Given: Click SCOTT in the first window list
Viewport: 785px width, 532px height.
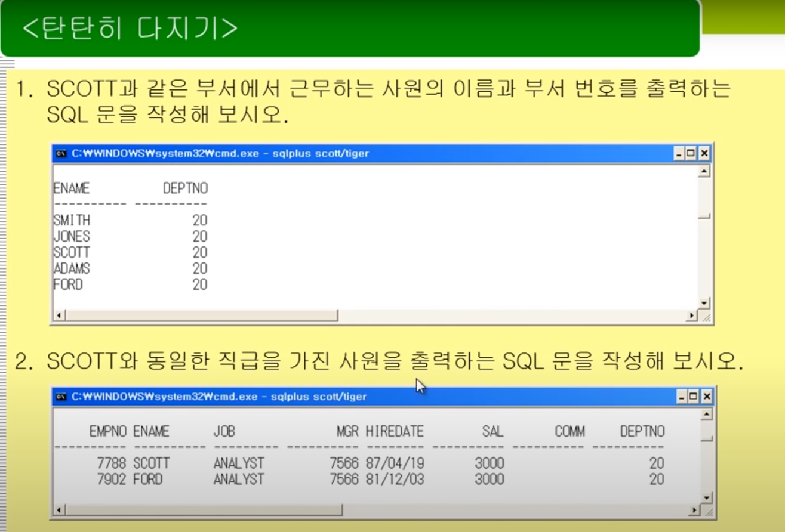Looking at the screenshot, I should pyautogui.click(x=72, y=253).
